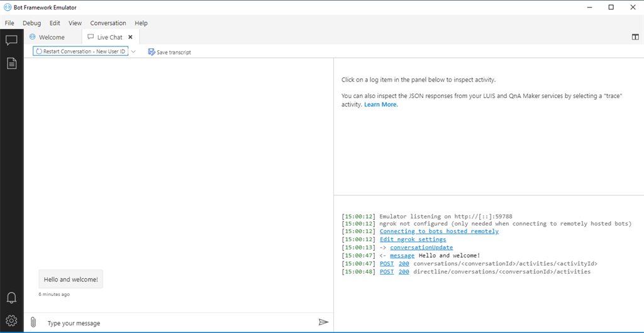
Task: Open the Edit menu
Action: (55, 23)
